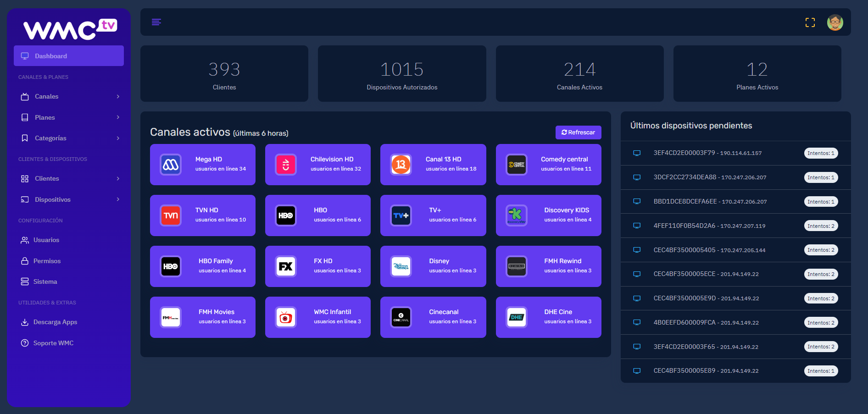
Task: Click the WMC Infantil channel logo
Action: click(286, 317)
